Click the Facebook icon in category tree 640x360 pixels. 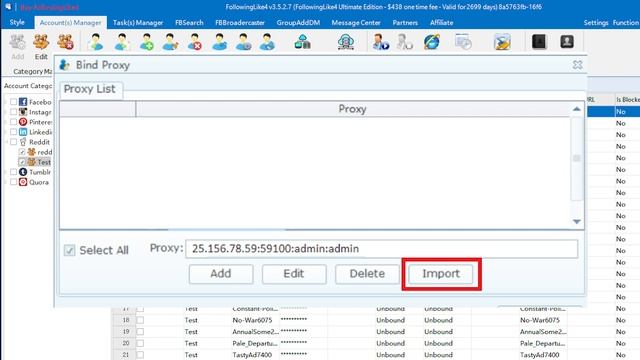[x=23, y=102]
